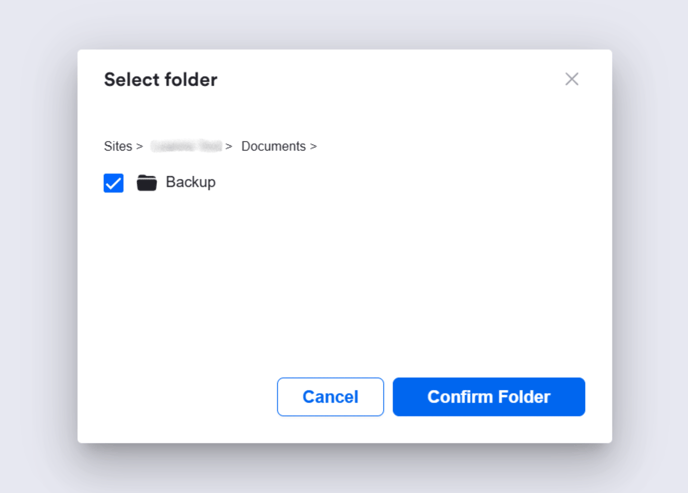Click the arrow after the blurred site name
The height and width of the screenshot is (493, 688).
(229, 146)
